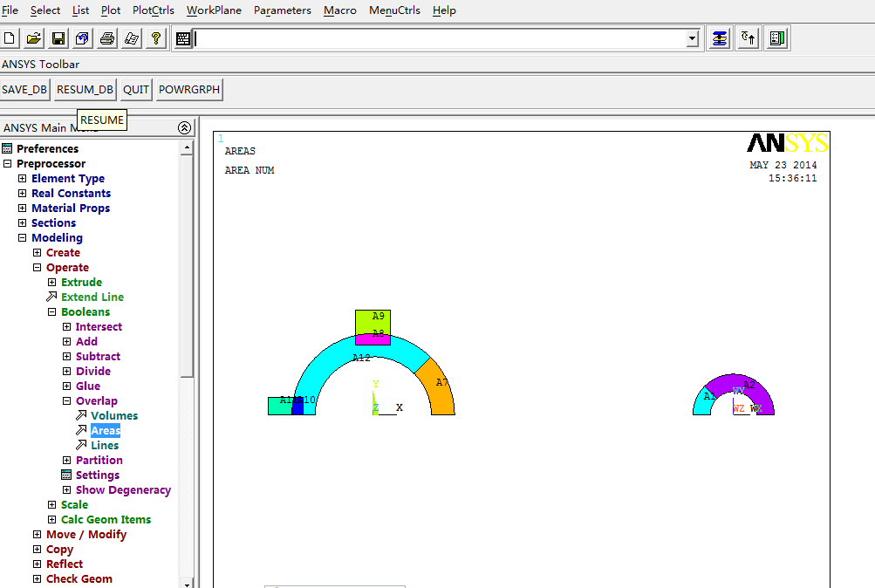Image resolution: width=875 pixels, height=588 pixels.
Task: Click the Preferences icon in main menu
Action: click(x=7, y=148)
